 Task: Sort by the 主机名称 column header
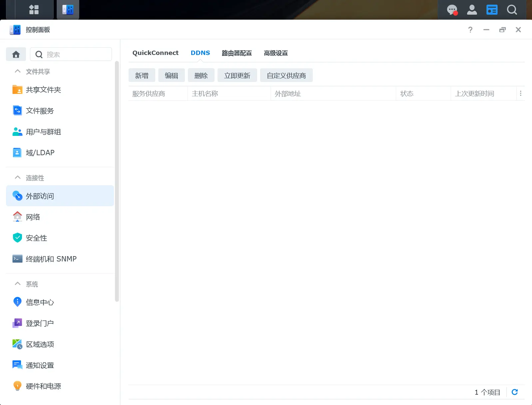[229, 94]
